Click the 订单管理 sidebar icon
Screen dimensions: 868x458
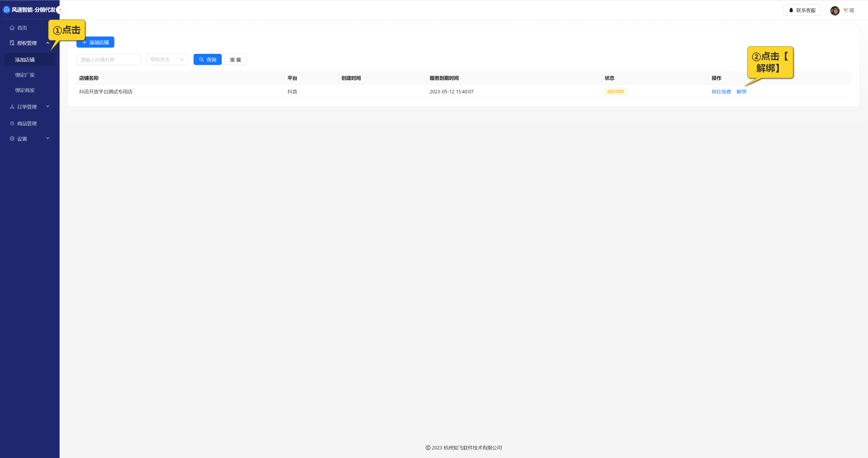[x=12, y=107]
